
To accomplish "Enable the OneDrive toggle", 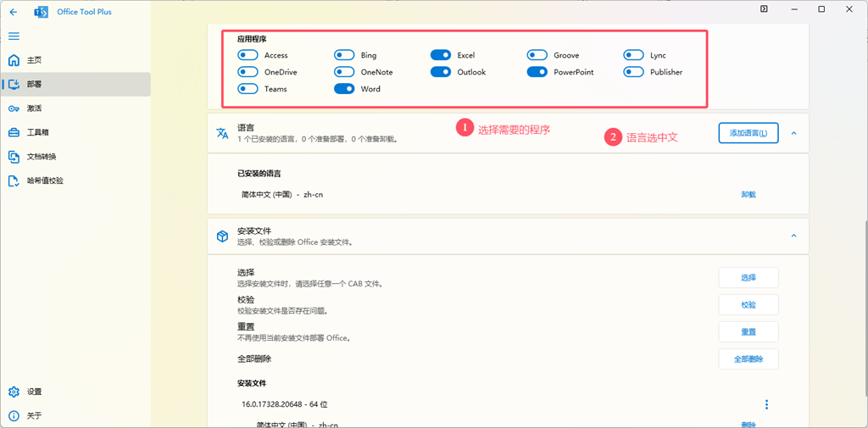I will click(x=248, y=71).
